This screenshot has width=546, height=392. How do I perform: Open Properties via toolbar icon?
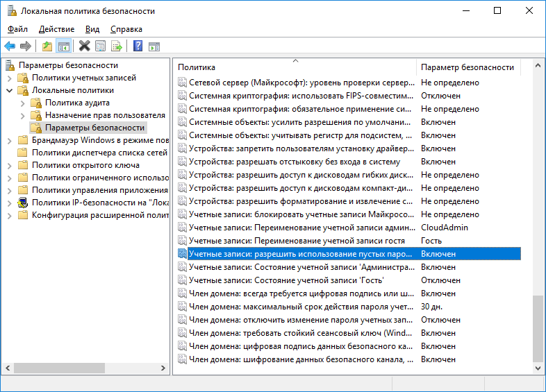(101, 46)
